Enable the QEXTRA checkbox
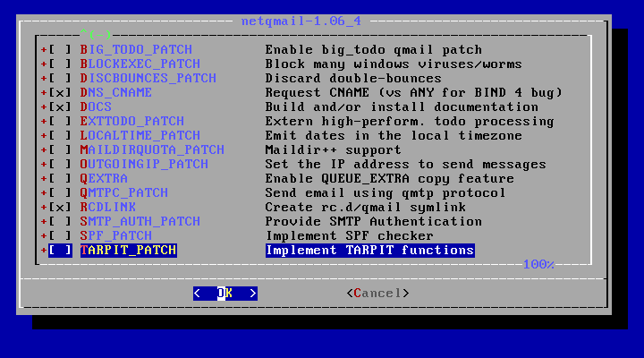Screen dimensions: 644x358 click(60, 178)
